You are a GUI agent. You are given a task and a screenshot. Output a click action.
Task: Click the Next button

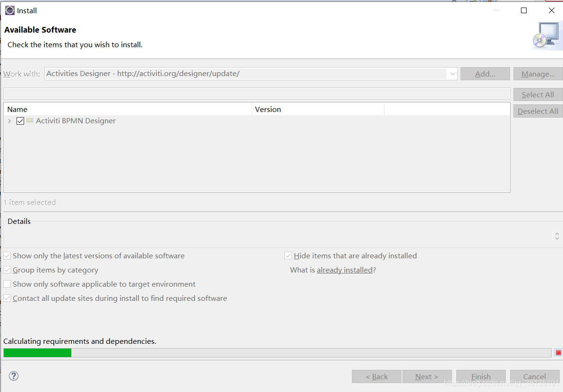tap(427, 376)
